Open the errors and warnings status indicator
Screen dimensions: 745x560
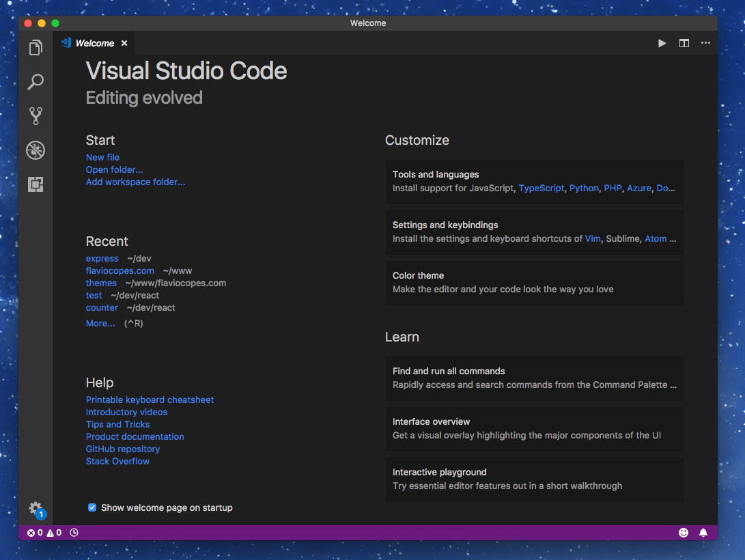click(x=44, y=533)
